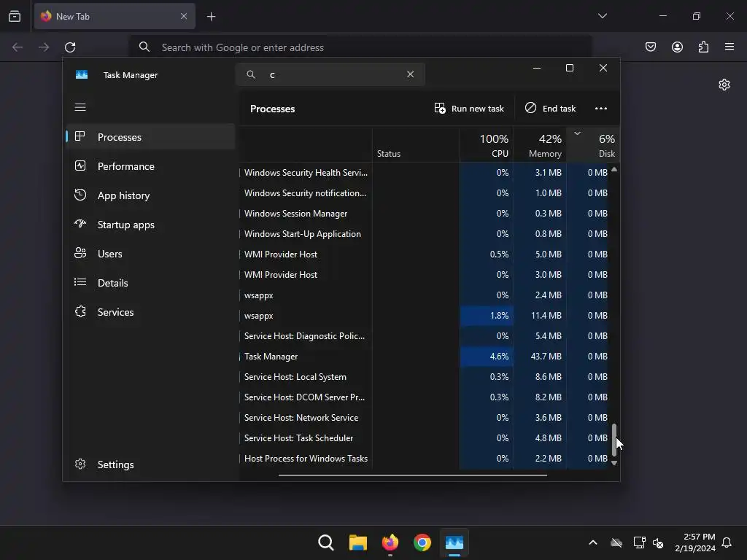The image size is (747, 560).
Task: Click Run new task
Action: coord(469,109)
